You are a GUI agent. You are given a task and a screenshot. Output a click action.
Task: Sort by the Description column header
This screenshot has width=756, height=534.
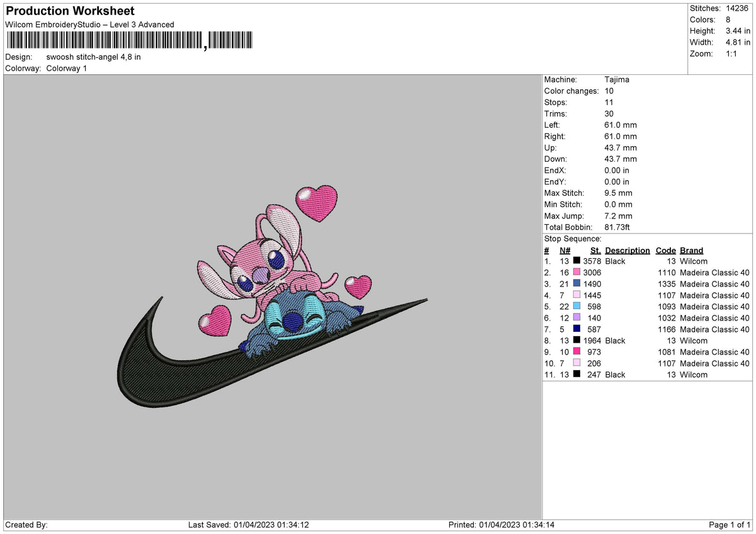coord(627,250)
